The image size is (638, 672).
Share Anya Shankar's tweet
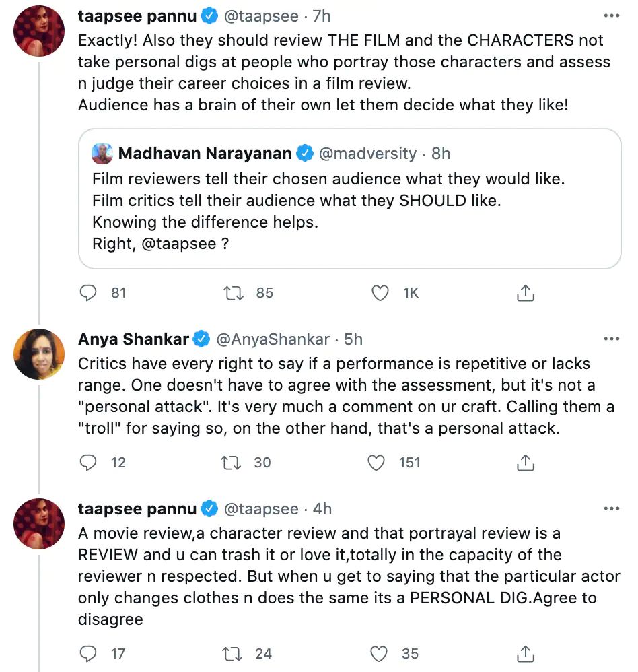[x=526, y=463]
